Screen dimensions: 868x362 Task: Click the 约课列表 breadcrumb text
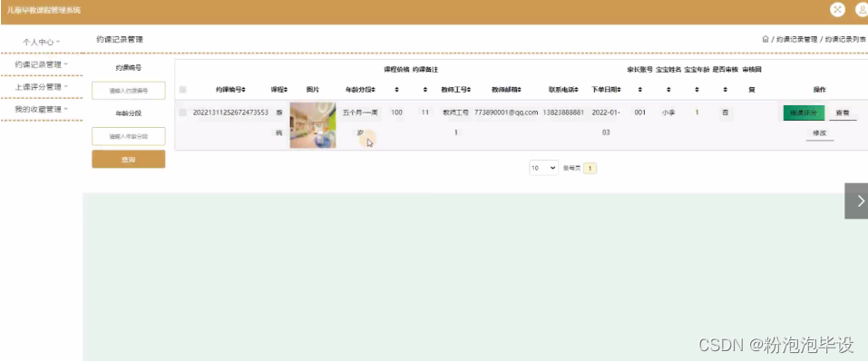coord(845,40)
